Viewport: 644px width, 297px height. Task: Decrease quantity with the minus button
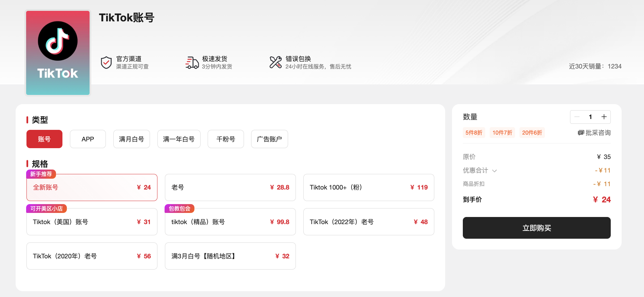tap(577, 117)
